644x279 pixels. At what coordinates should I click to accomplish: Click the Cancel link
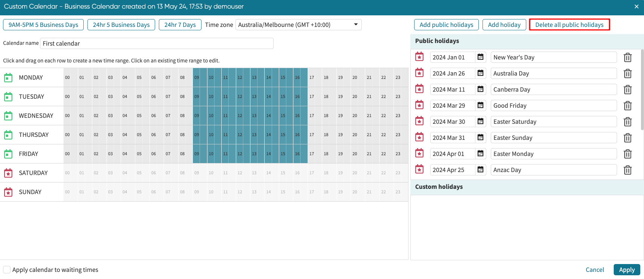coord(594,270)
